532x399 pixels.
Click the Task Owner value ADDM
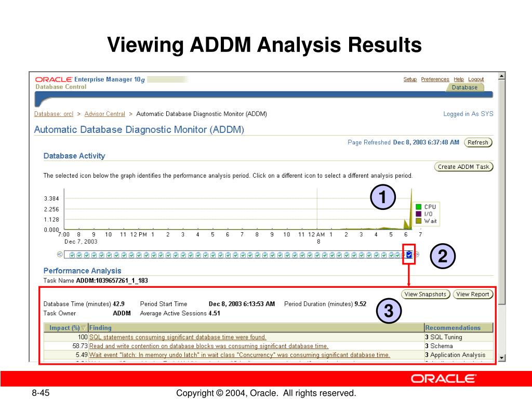click(x=122, y=313)
